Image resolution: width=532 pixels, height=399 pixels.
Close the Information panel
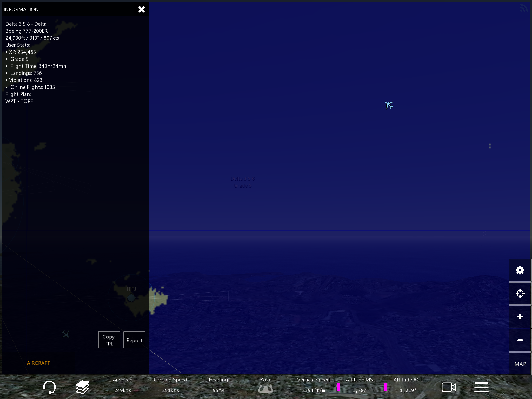142,10
